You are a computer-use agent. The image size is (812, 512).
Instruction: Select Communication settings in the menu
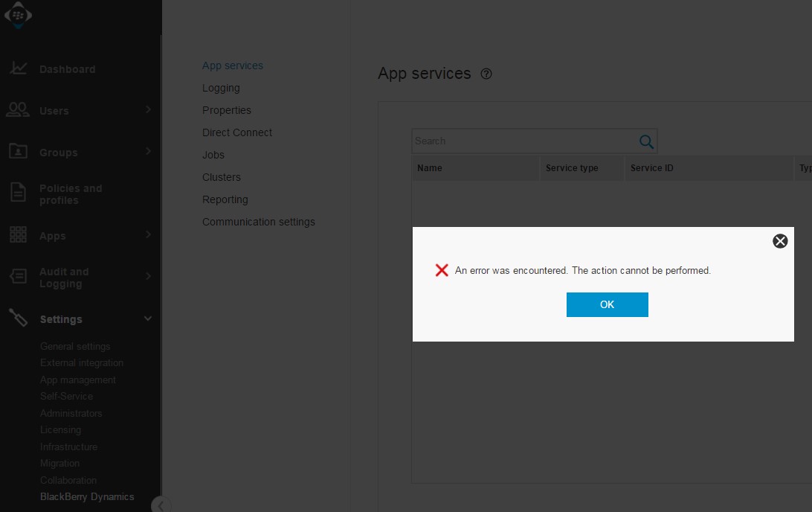coord(259,222)
